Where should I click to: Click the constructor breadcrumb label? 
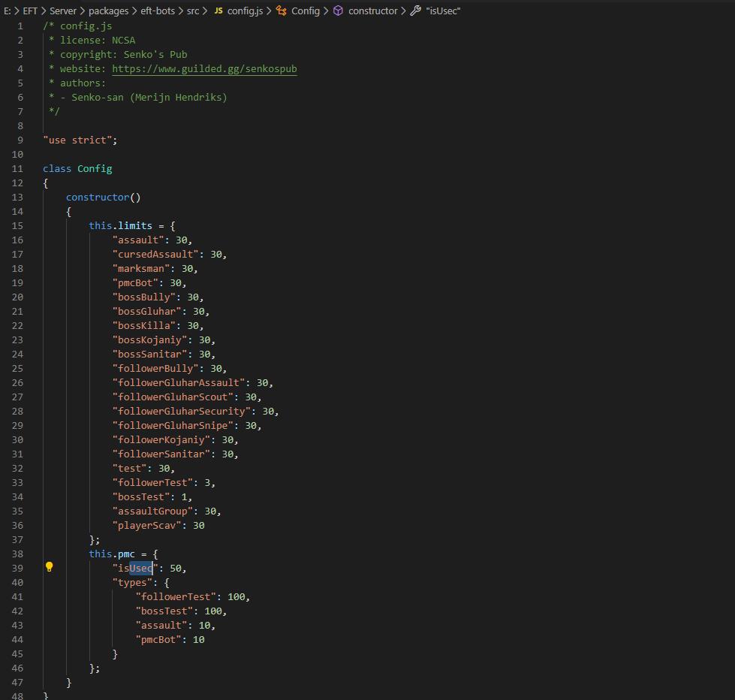point(372,11)
